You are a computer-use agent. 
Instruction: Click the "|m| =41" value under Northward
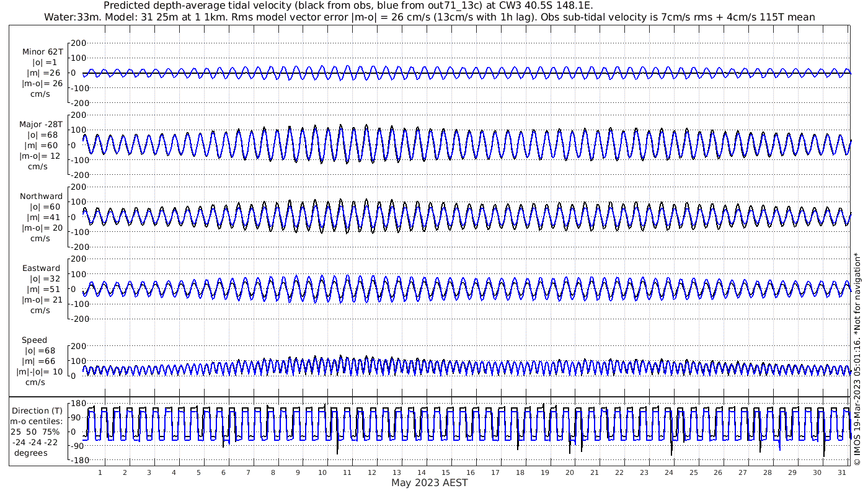(42, 218)
